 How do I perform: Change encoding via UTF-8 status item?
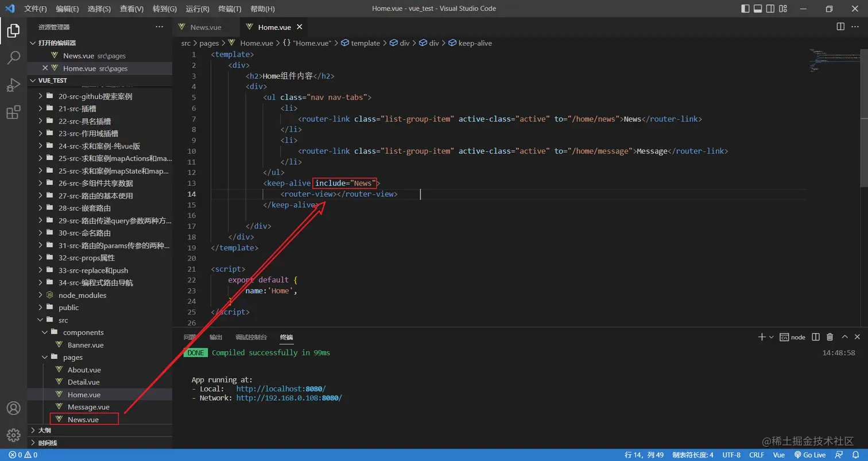tap(731, 455)
